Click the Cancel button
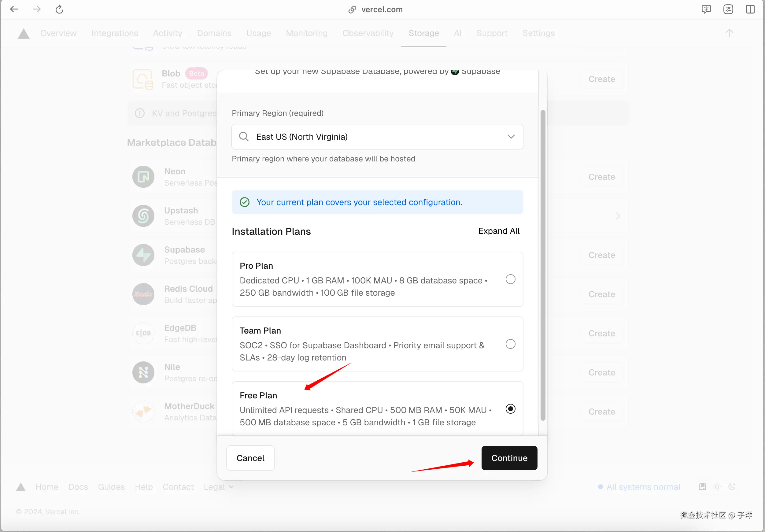This screenshot has width=765, height=532. [250, 458]
